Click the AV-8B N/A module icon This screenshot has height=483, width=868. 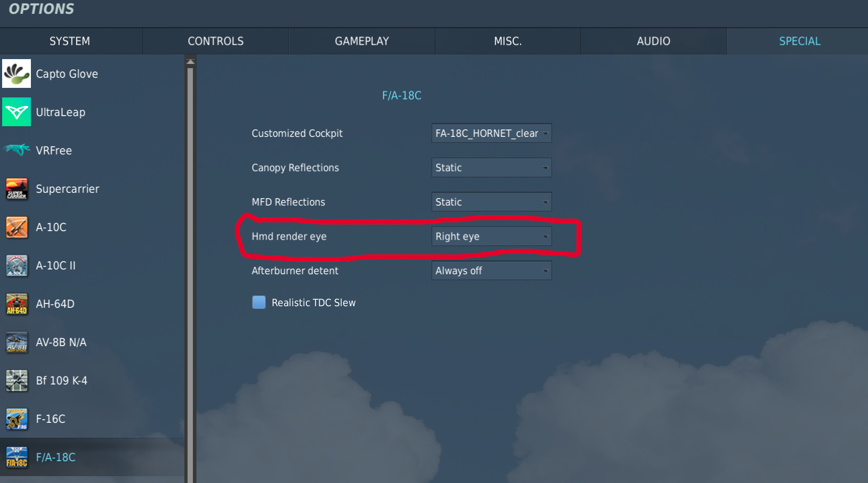(x=17, y=342)
